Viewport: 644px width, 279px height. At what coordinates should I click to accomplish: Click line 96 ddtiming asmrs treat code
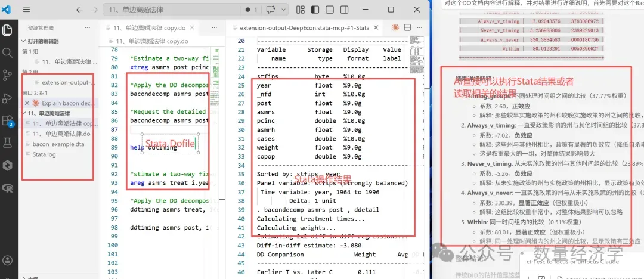coord(168,210)
